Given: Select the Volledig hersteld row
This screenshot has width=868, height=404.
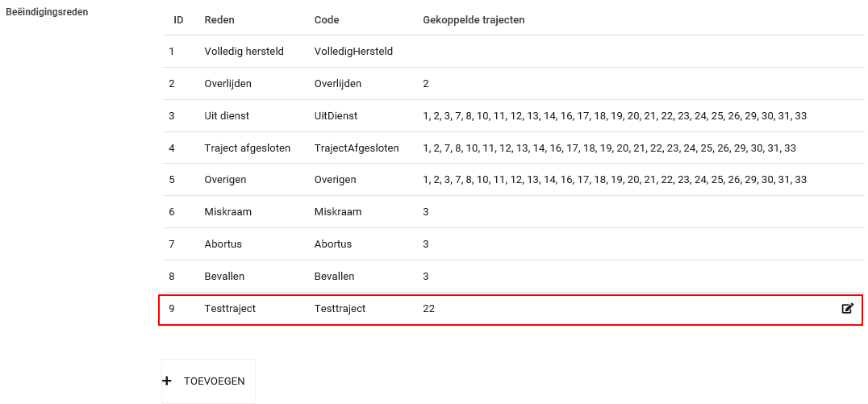Looking at the screenshot, I should coord(244,52).
